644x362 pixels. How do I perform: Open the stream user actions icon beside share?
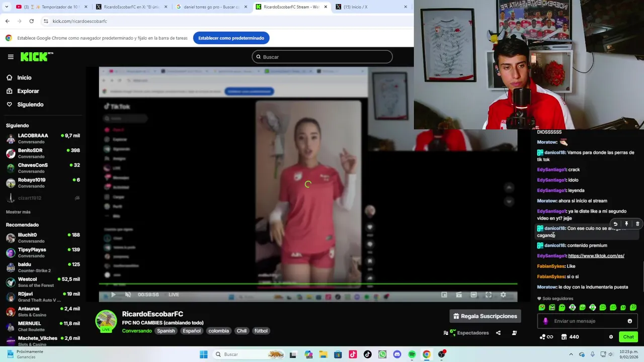(514, 333)
